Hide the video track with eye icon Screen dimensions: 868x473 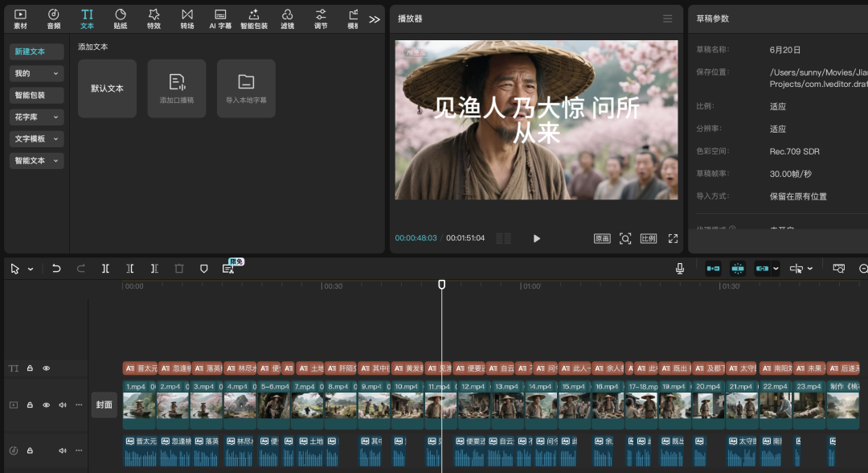point(47,405)
